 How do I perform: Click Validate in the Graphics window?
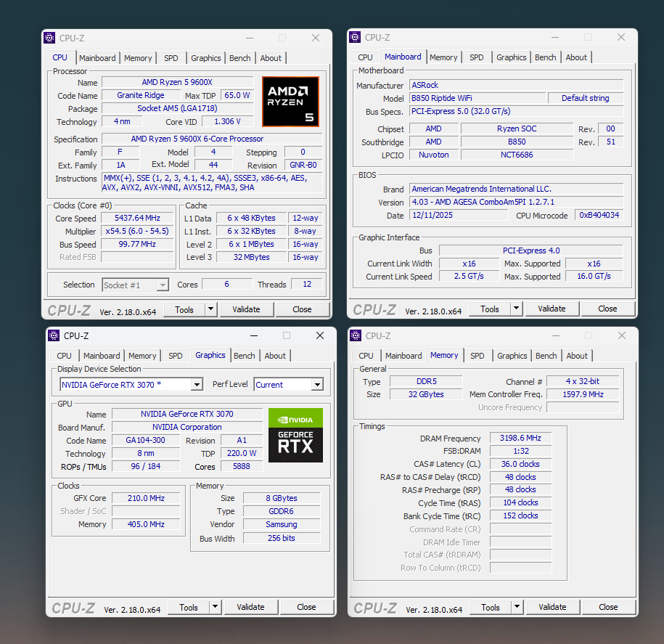(250, 607)
